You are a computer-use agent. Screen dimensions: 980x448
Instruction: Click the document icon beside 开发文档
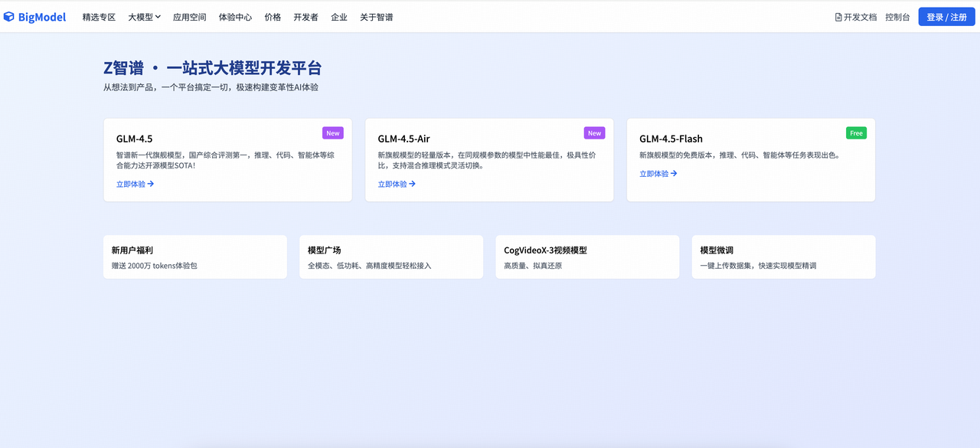(838, 17)
